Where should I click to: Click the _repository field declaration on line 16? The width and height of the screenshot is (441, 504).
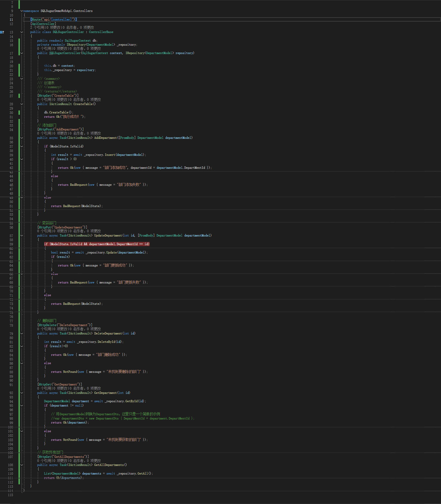click(x=87, y=45)
